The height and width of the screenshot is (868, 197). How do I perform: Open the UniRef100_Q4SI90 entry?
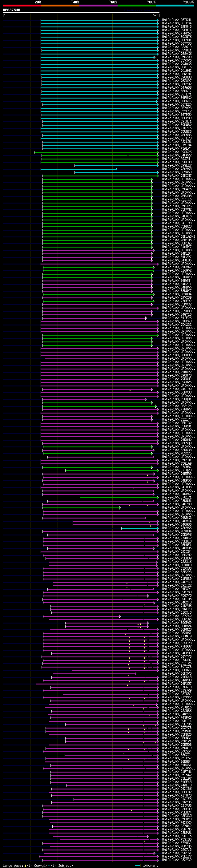(177, 389)
